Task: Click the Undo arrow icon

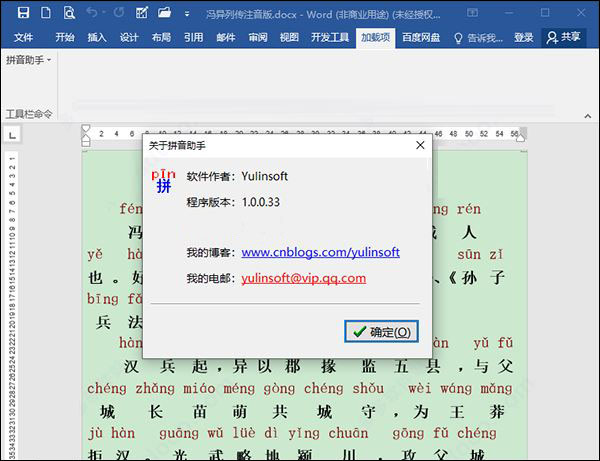Action: (92, 13)
